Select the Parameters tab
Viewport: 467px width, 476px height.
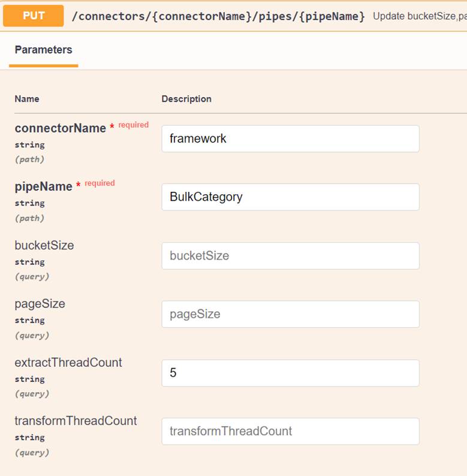tap(43, 50)
